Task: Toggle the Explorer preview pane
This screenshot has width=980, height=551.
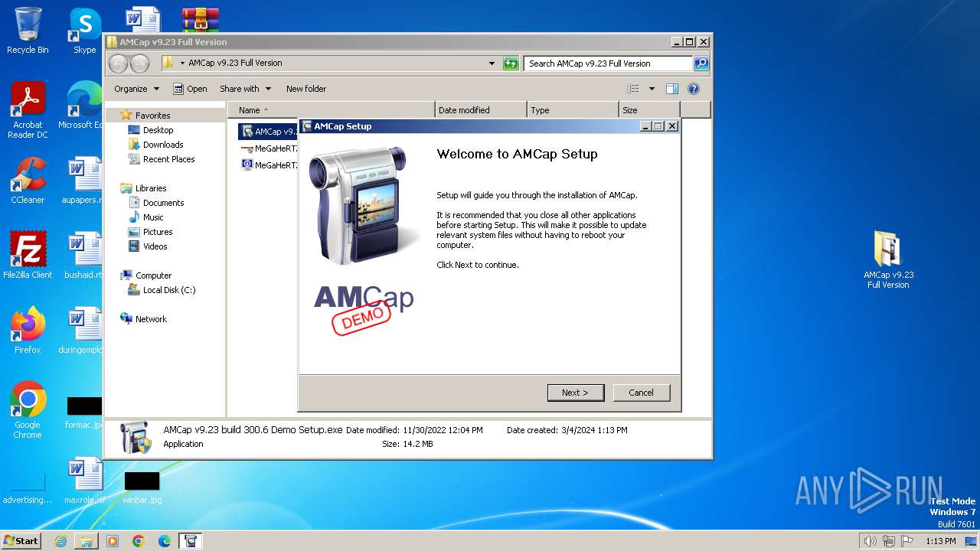Action: 671,89
